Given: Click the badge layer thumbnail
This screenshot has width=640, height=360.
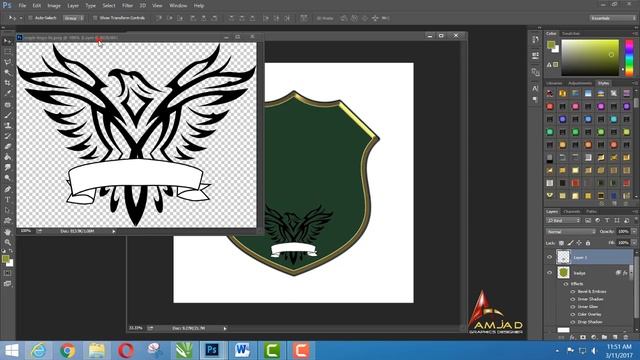Looking at the screenshot, I should pyautogui.click(x=563, y=273).
